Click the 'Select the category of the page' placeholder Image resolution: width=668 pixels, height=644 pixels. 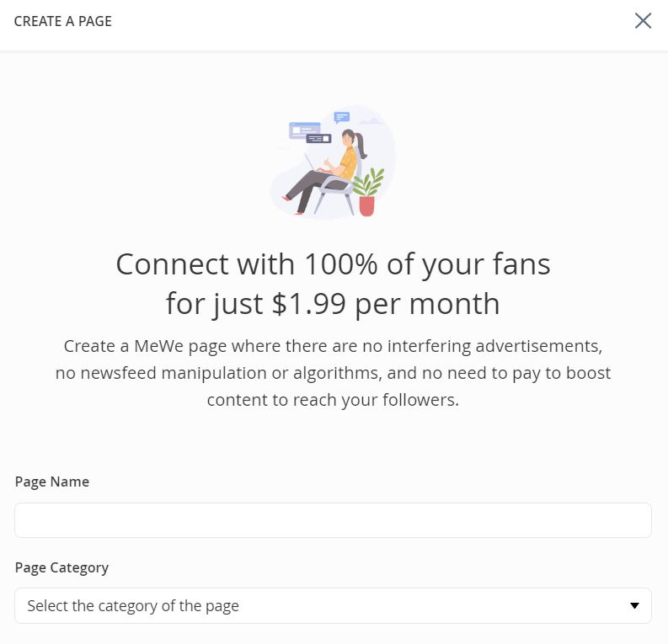click(133, 605)
